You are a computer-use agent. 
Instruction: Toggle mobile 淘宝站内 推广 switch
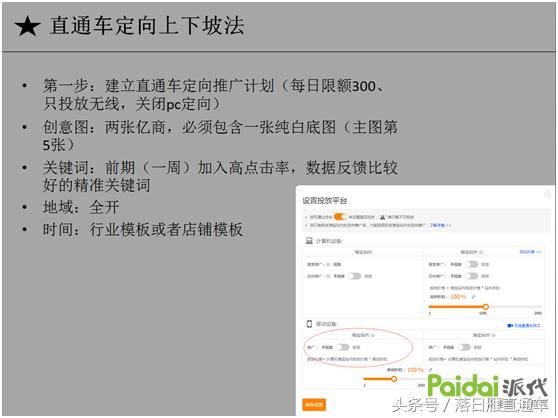click(343, 347)
